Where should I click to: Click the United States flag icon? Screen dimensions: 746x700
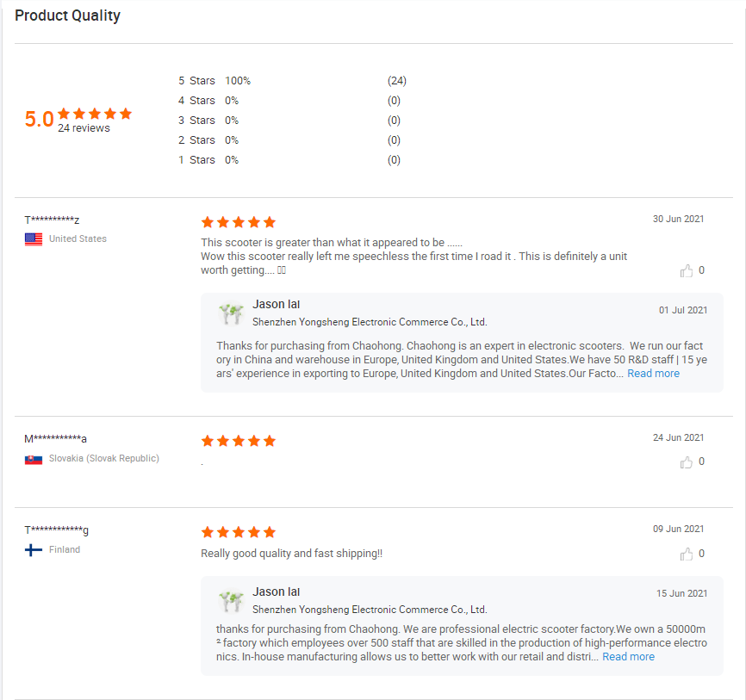[x=34, y=239]
